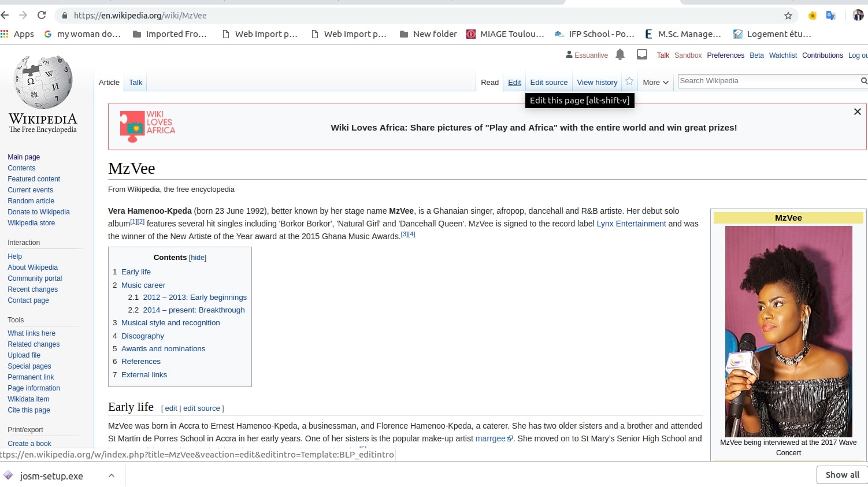Jump to Musical style and recognition
The image size is (868, 487).
(x=170, y=323)
